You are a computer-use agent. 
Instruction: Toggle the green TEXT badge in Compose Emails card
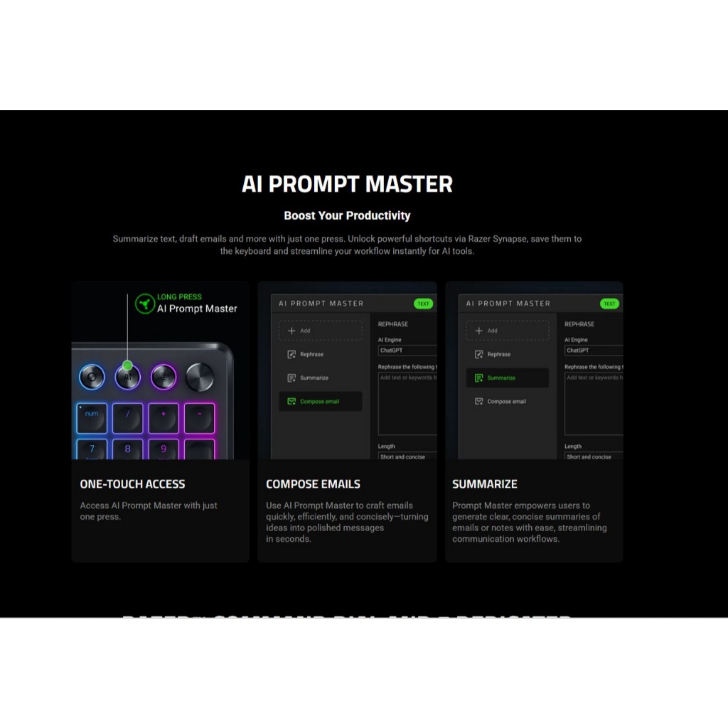[x=423, y=304]
